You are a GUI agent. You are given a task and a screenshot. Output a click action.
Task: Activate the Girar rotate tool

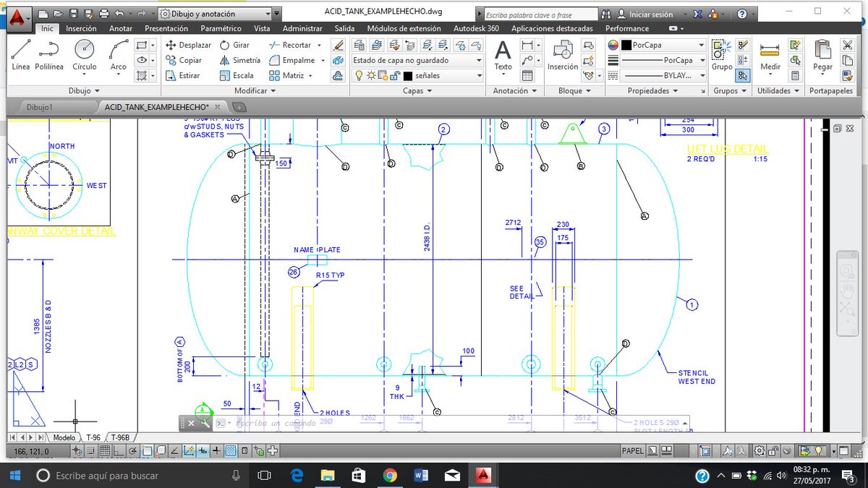coord(234,45)
